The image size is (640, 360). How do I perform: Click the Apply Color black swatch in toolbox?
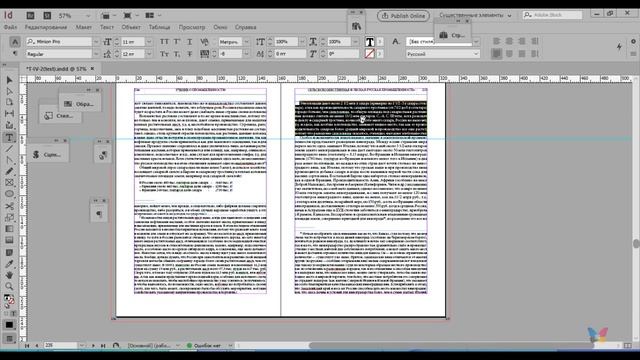pos(9,325)
